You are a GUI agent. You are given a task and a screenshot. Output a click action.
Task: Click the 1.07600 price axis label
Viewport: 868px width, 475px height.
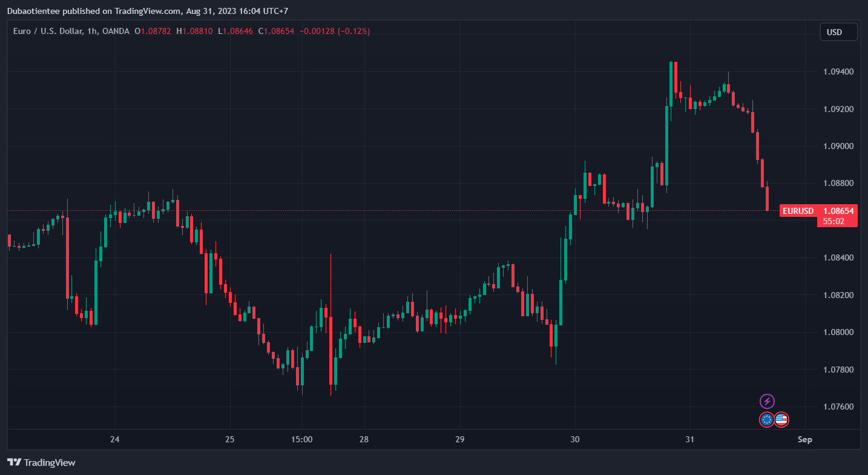[x=838, y=407]
